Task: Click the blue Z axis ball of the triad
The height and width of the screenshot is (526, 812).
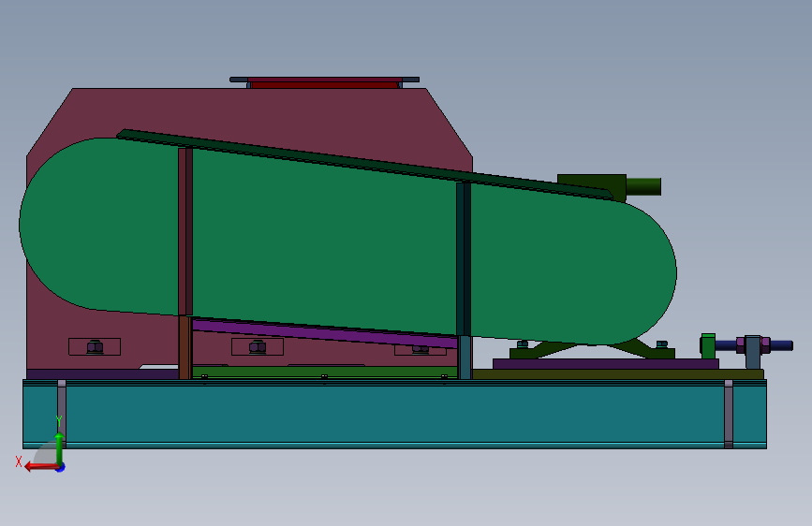Action: click(x=61, y=468)
